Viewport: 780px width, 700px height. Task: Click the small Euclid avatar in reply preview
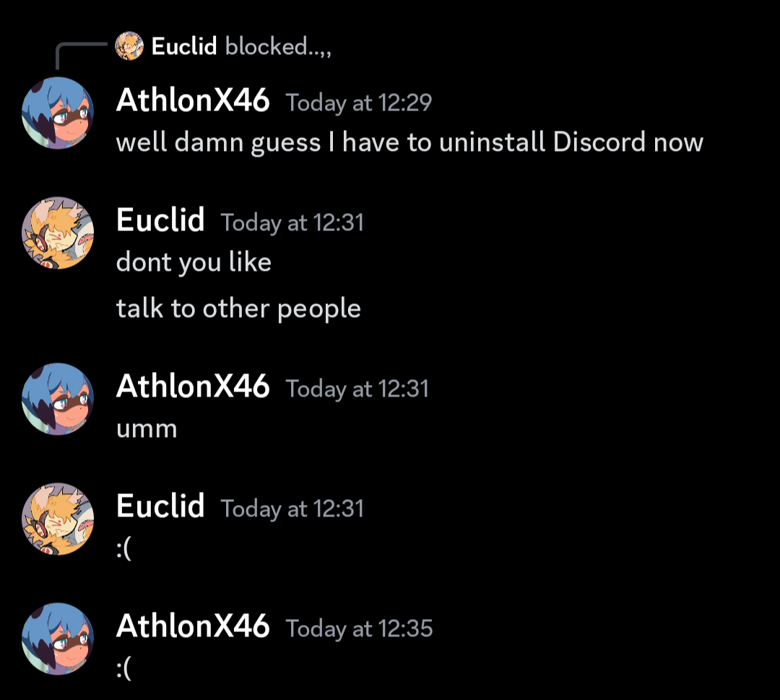[x=129, y=47]
